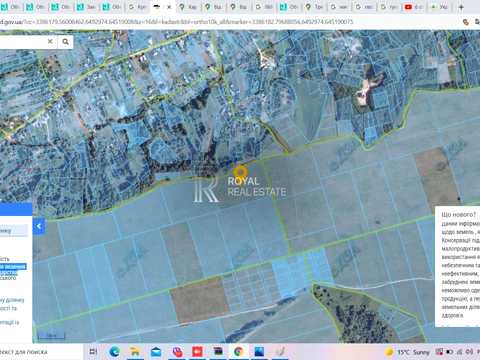This screenshot has height=360, width=480.
Task: Click the Windows taskbar search box
Action: pos(40,352)
